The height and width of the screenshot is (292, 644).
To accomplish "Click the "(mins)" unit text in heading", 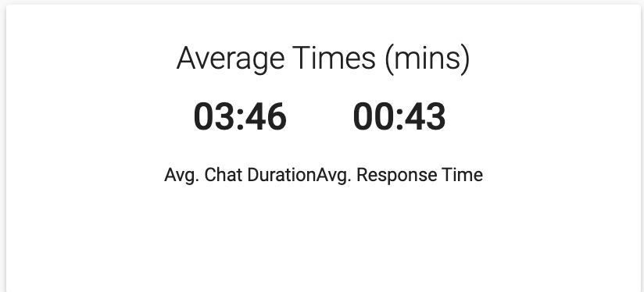I will coord(428,60).
